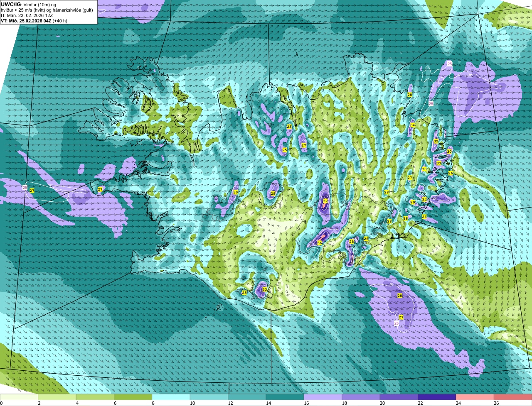Pick the 16–18 m/s light lavender legend swatch
Viewport: 532px width, 406px height.
coord(323,397)
